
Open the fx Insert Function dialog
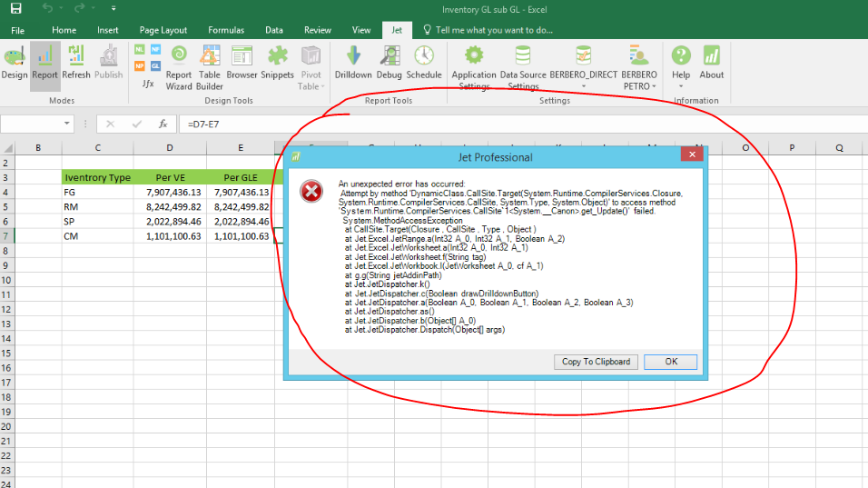click(163, 124)
